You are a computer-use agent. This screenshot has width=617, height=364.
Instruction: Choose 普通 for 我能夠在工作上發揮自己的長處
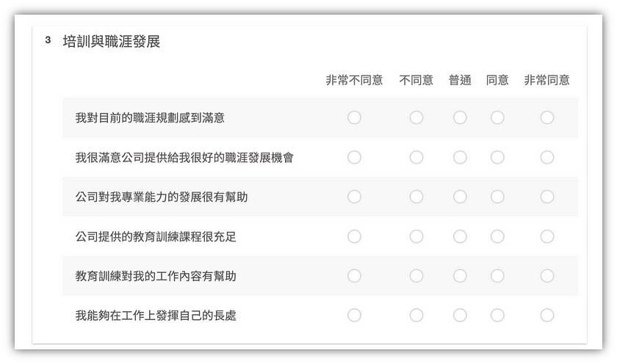pos(460,315)
